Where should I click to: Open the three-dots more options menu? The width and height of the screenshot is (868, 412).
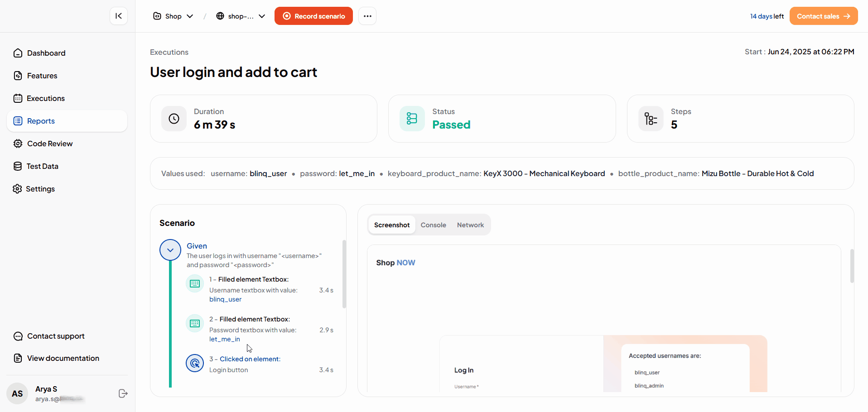click(x=367, y=16)
